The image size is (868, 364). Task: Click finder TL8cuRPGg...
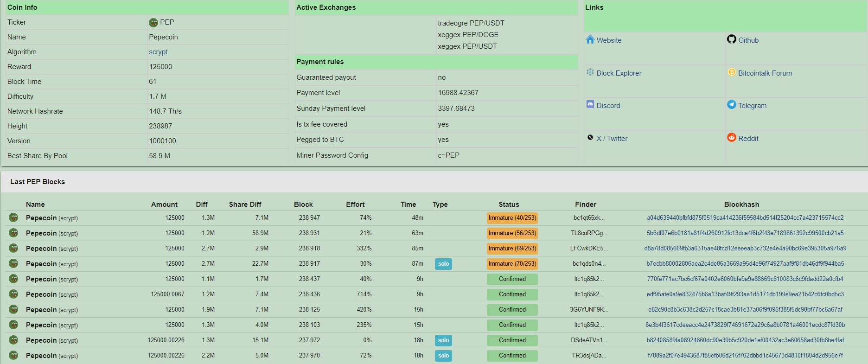[589, 233]
